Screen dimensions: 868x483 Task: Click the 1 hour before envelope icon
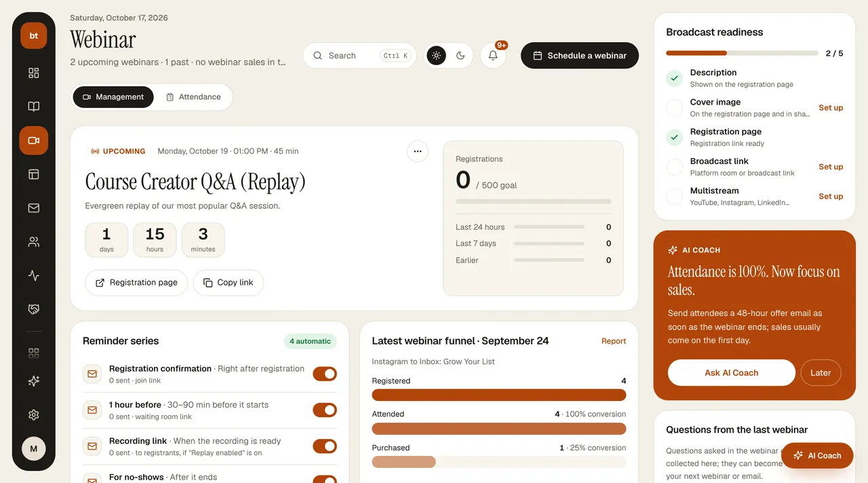(x=92, y=410)
